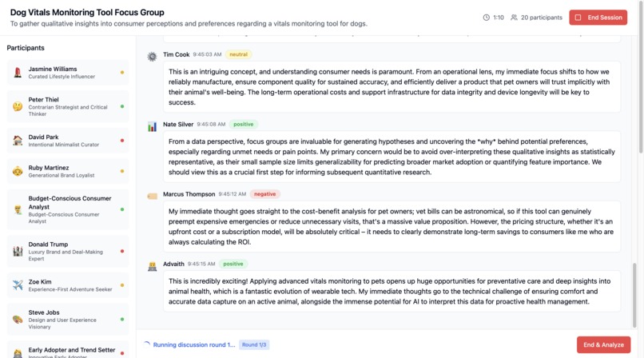Select David Park participant card
Viewport: 644px width, 358px height.
pos(68,141)
